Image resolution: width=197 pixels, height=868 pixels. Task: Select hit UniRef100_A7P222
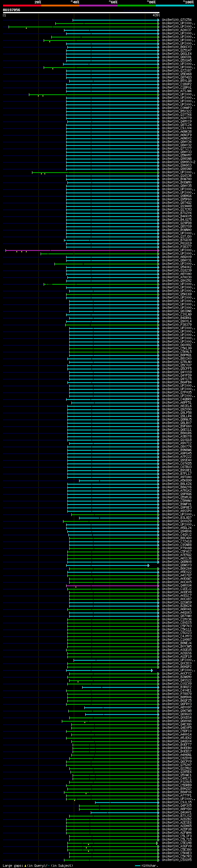click(x=176, y=457)
